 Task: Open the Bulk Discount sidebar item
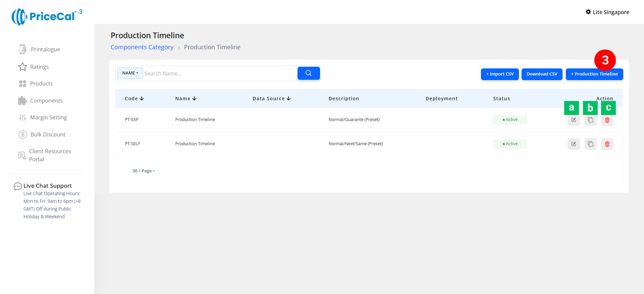pos(48,135)
